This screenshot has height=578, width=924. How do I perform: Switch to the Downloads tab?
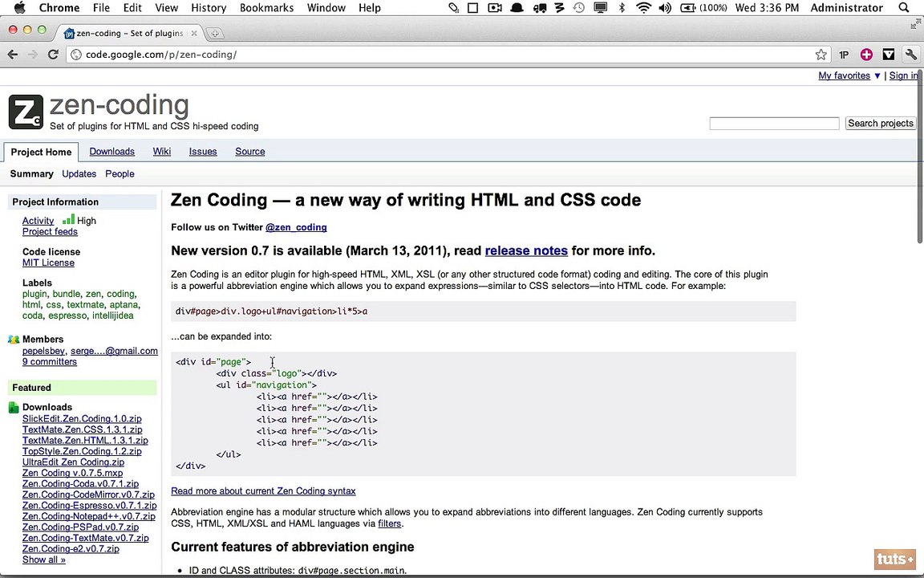pyautogui.click(x=112, y=152)
